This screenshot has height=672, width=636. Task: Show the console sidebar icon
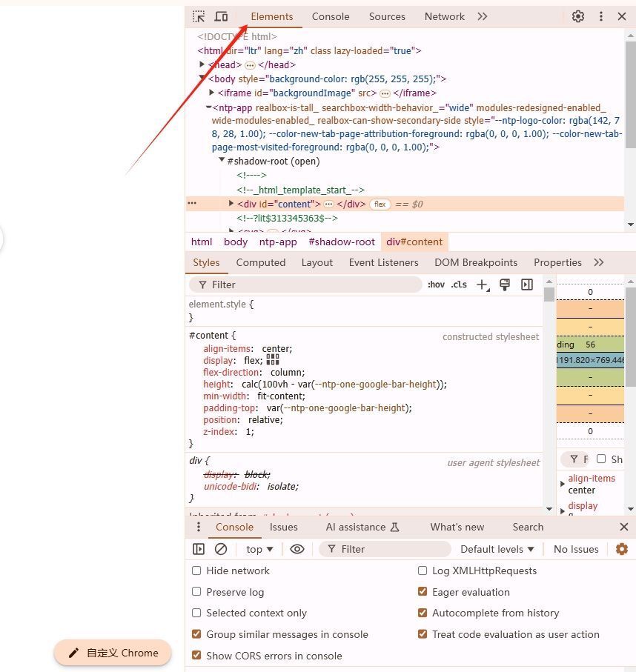pos(199,549)
